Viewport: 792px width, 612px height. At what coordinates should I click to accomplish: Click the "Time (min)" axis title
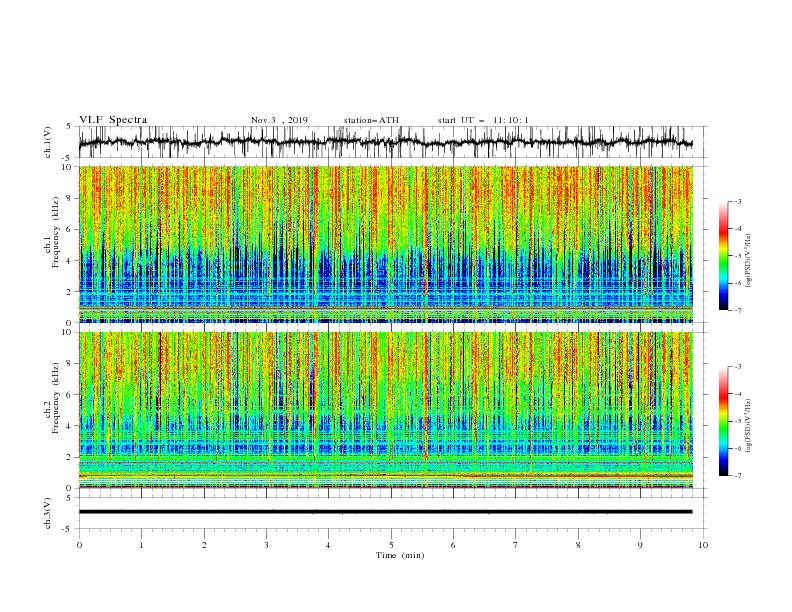point(400,555)
